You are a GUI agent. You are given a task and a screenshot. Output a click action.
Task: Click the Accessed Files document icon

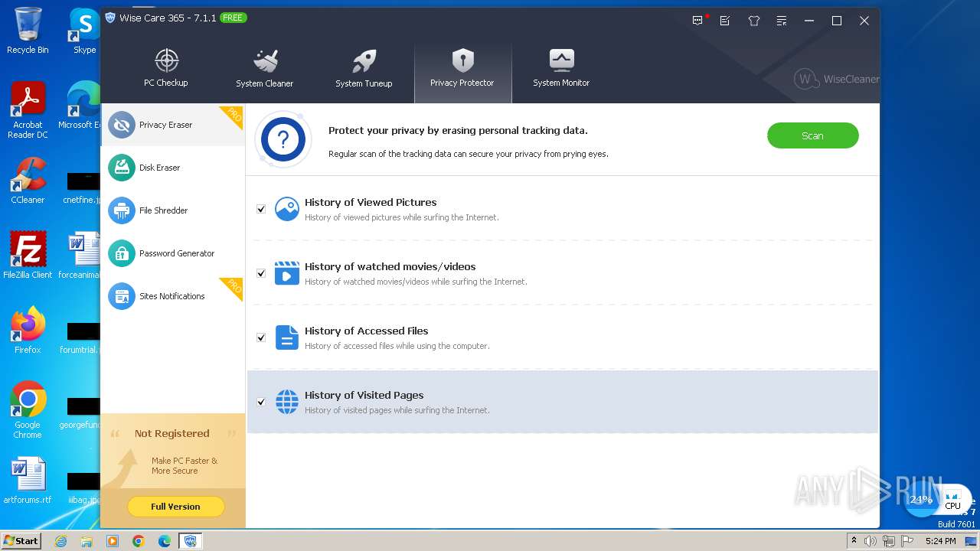tap(286, 337)
